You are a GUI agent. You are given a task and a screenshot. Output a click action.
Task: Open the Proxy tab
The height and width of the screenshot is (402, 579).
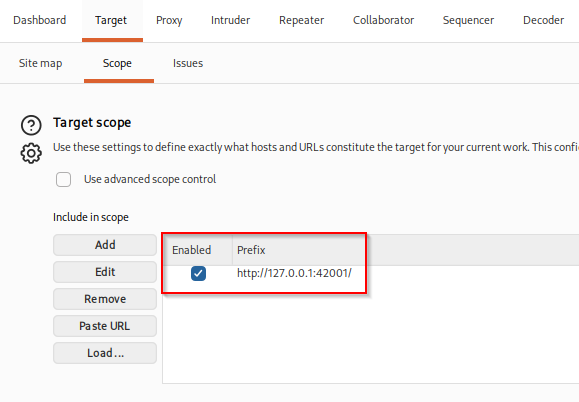[169, 20]
